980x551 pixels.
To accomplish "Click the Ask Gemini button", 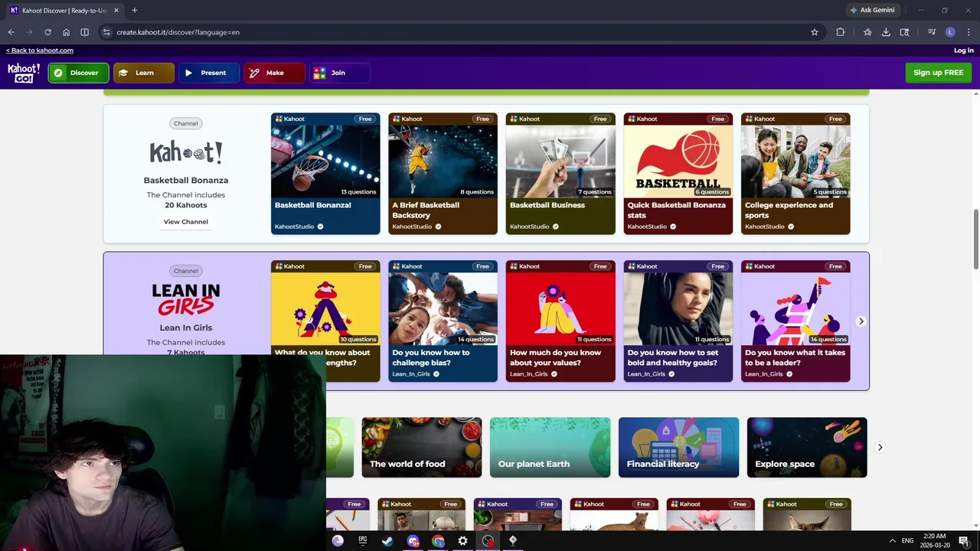I will (x=872, y=10).
